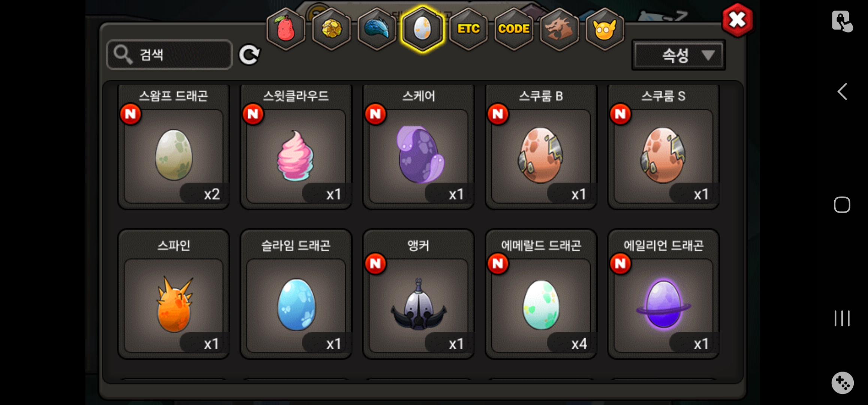Viewport: 868px width, 405px height.
Task: Expand the 속성 sort dropdown
Action: 679,55
